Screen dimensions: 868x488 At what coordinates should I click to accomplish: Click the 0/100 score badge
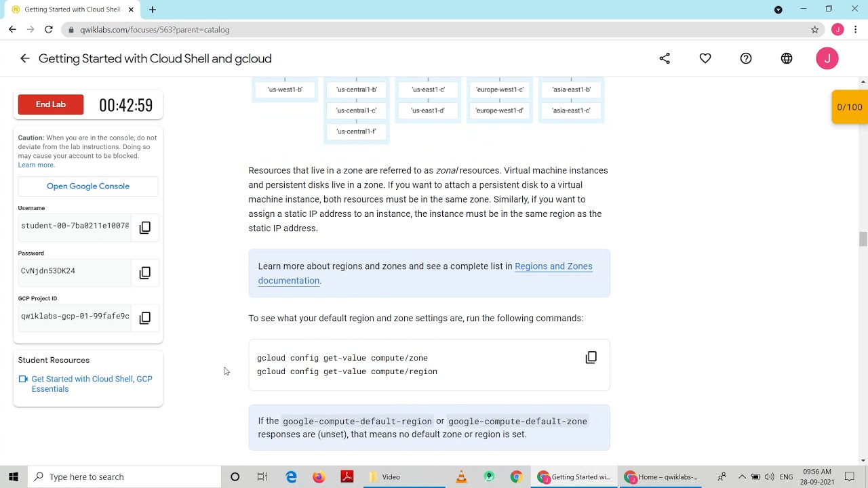coord(850,107)
